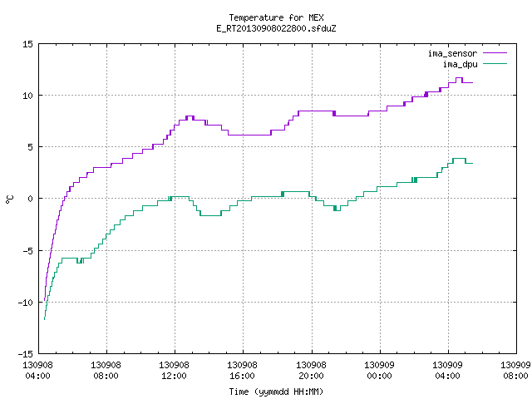Select the green ima_dpu legend line sample
The height and width of the screenshot is (399, 532).
(x=495, y=63)
